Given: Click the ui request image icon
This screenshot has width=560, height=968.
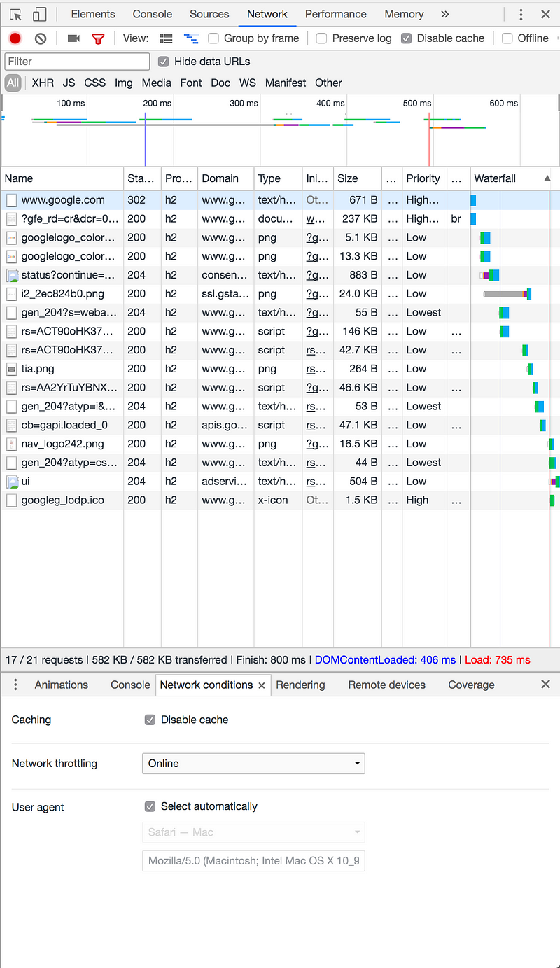Looking at the screenshot, I should click(x=11, y=482).
